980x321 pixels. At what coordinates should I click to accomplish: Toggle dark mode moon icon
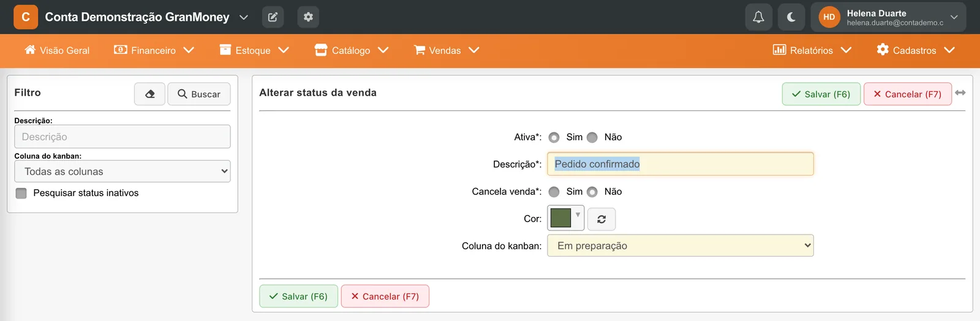click(791, 17)
